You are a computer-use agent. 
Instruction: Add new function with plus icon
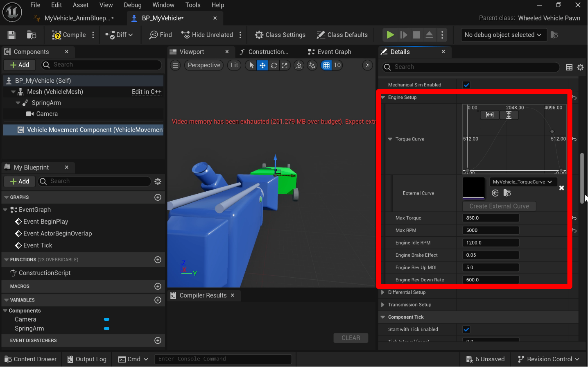(158, 260)
